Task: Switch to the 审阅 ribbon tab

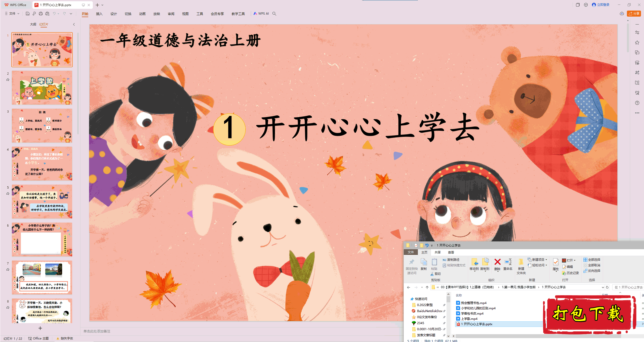Action: tap(171, 14)
